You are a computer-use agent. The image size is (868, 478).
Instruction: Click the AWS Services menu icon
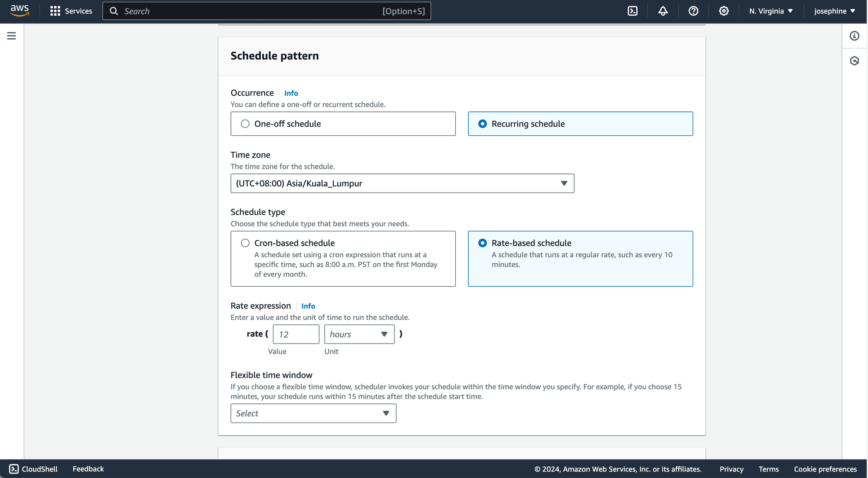(55, 11)
